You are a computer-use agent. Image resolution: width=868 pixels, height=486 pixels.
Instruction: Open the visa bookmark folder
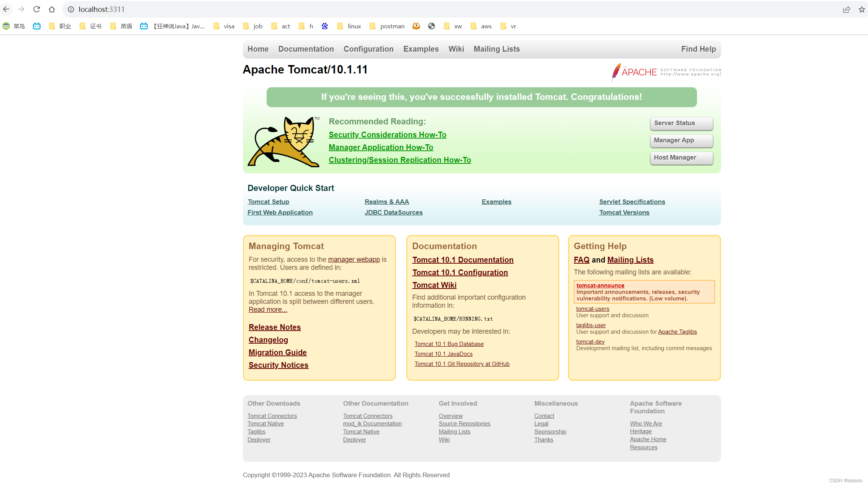[x=224, y=26]
